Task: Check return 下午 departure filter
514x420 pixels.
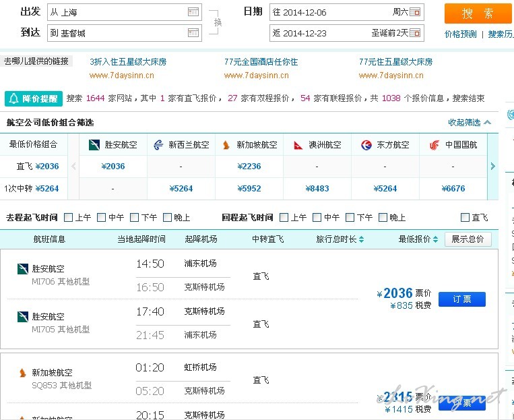Action: (x=350, y=218)
